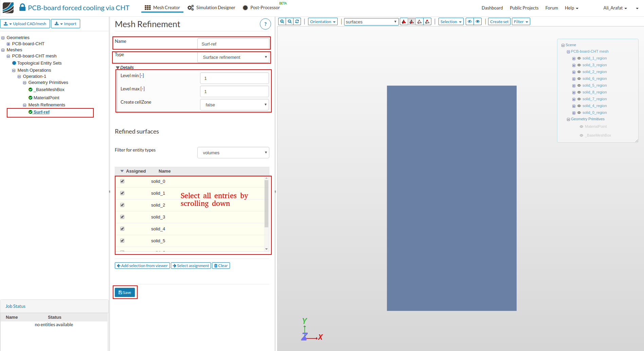This screenshot has width=644, height=351.
Task: Select wireframe render mode icon
Action: 419,22
